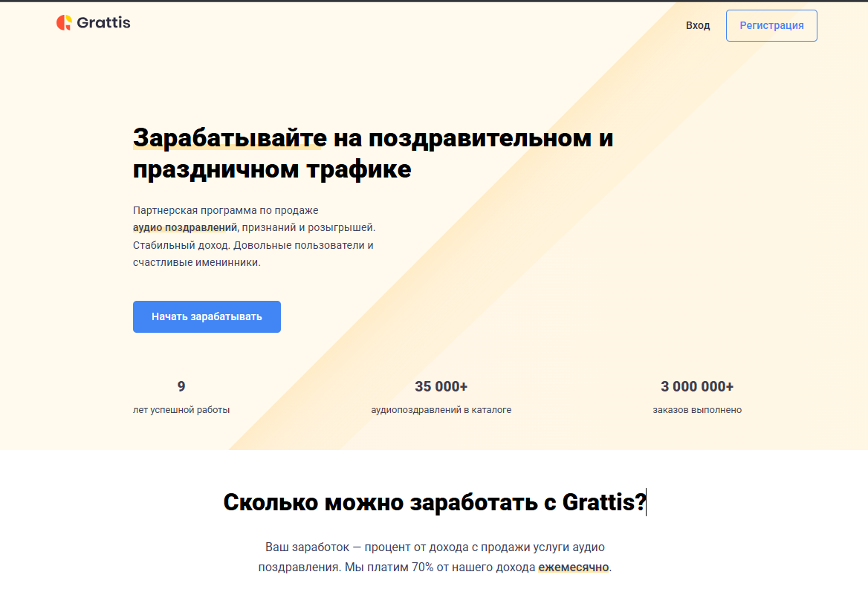Open the 'Вход' login link
Image resolution: width=868 pixels, height=592 pixels.
pyautogui.click(x=697, y=25)
